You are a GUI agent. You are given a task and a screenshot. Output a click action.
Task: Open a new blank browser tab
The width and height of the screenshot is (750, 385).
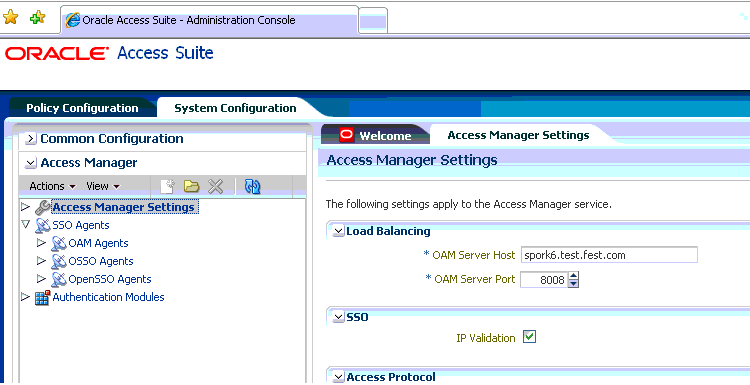click(x=373, y=21)
